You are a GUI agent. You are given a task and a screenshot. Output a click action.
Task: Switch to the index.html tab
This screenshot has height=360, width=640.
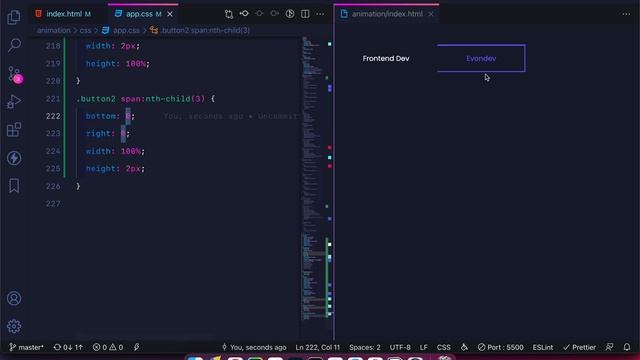point(63,14)
